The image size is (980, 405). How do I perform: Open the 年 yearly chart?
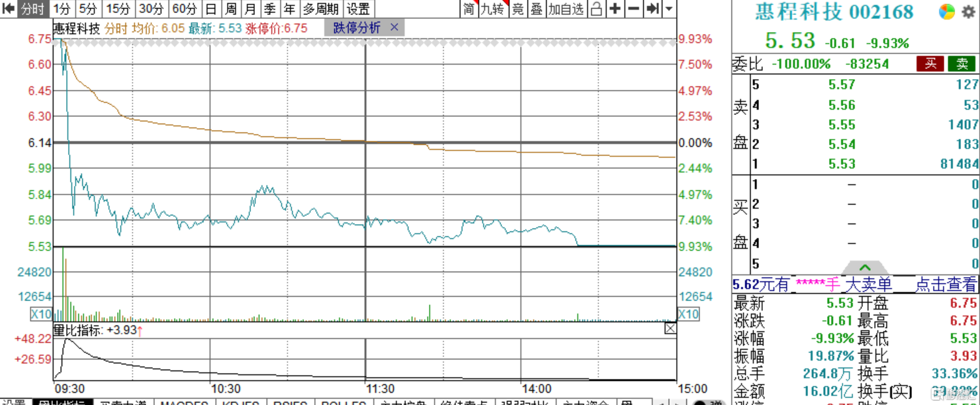tap(289, 9)
